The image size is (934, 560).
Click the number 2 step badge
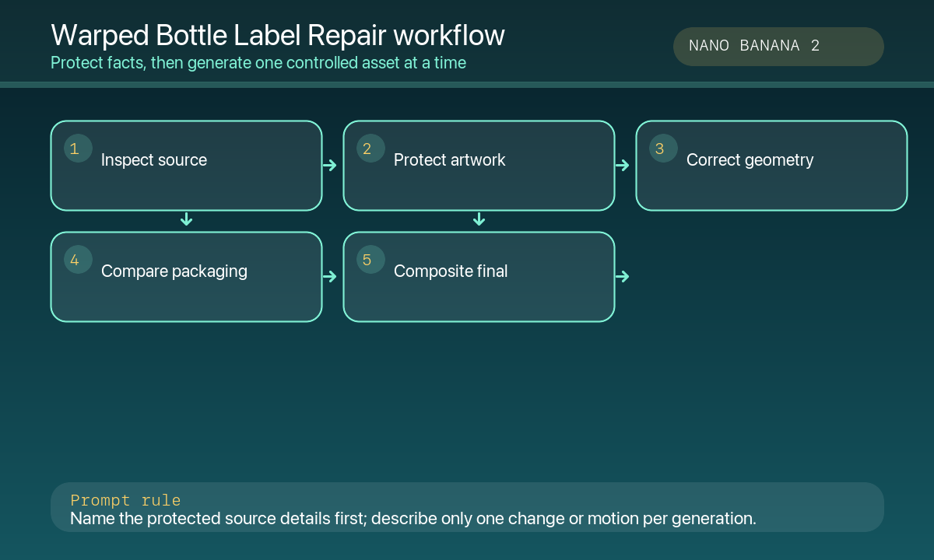370,149
